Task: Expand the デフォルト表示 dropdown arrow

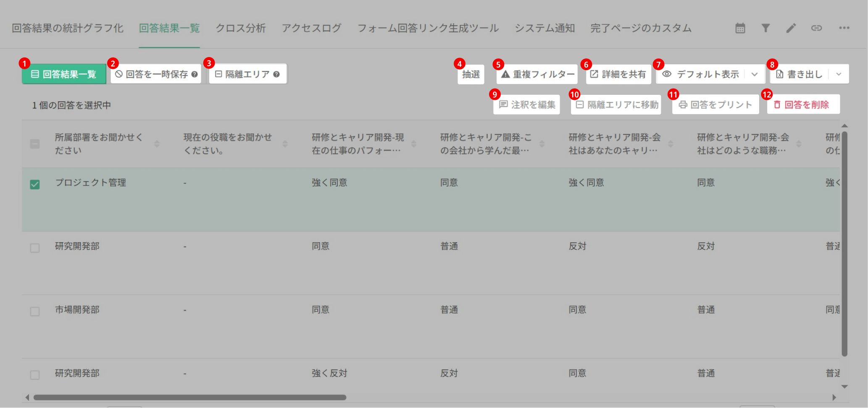Action: 755,74
